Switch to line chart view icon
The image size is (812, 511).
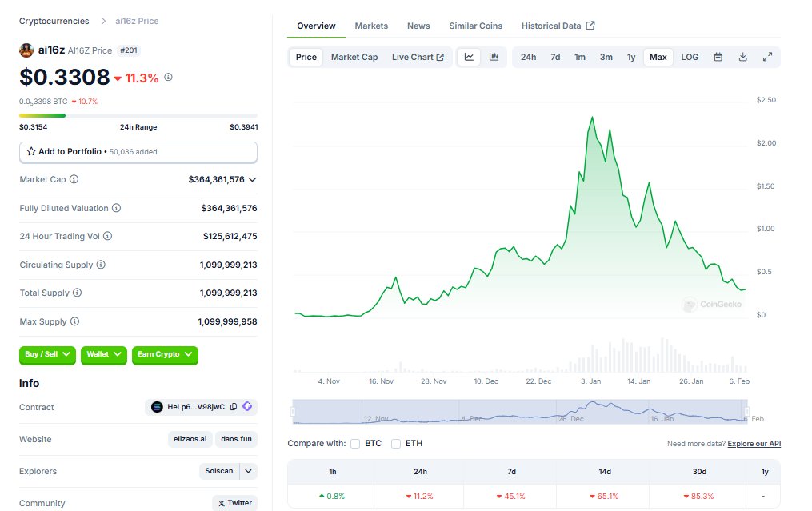pyautogui.click(x=469, y=57)
